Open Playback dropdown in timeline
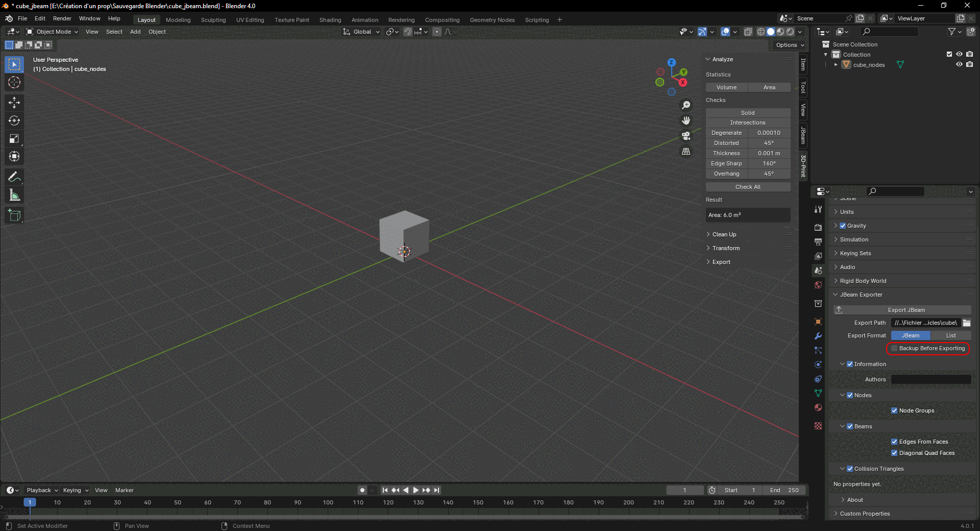980x531 pixels. [x=42, y=490]
